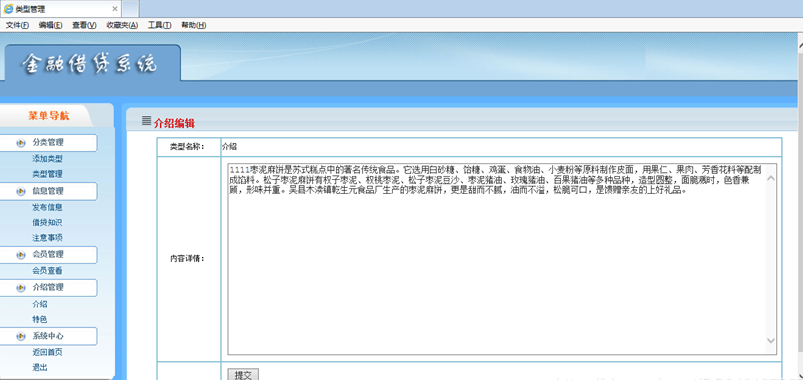
Task: Open the 编辑(E) menu
Action: click(x=50, y=25)
